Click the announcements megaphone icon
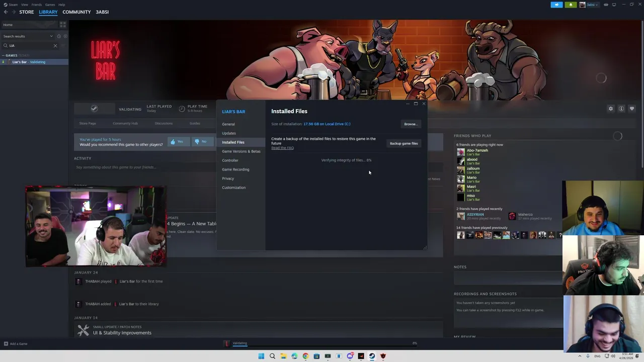The image size is (644, 362). [556, 5]
